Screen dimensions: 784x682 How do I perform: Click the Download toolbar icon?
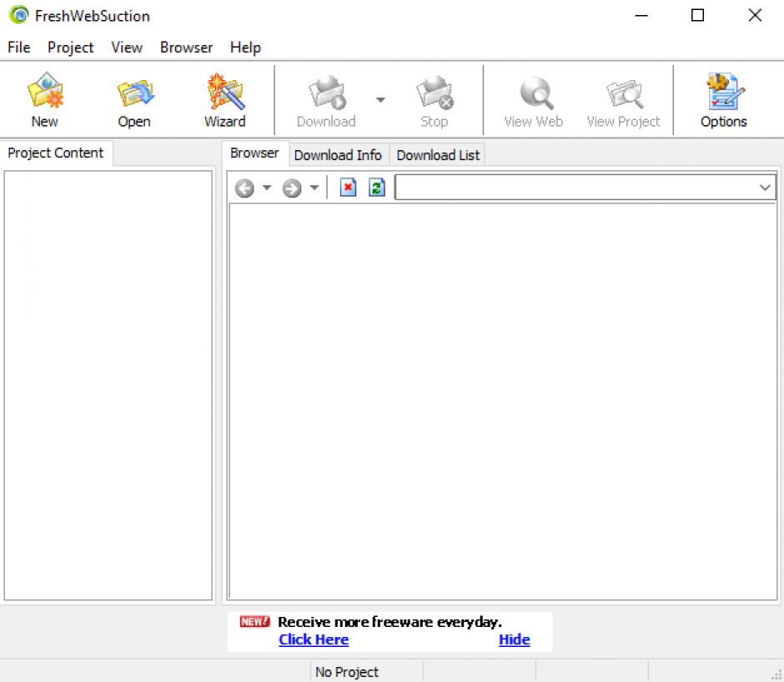click(x=327, y=92)
